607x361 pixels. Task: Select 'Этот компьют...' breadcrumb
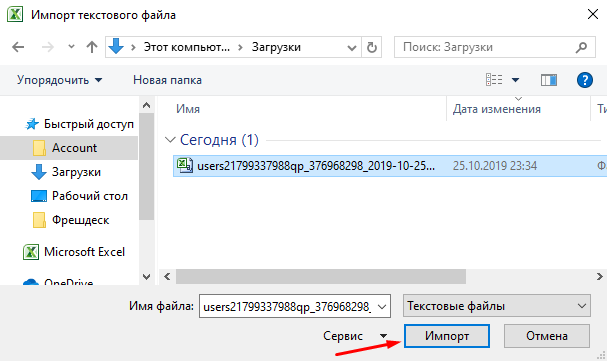pyautogui.click(x=187, y=47)
